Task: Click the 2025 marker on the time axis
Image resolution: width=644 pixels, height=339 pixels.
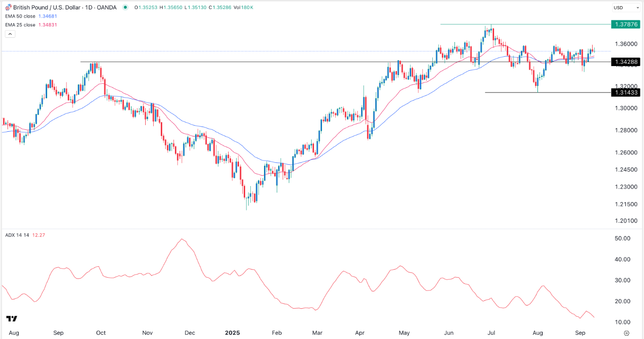Action: pos(232,333)
